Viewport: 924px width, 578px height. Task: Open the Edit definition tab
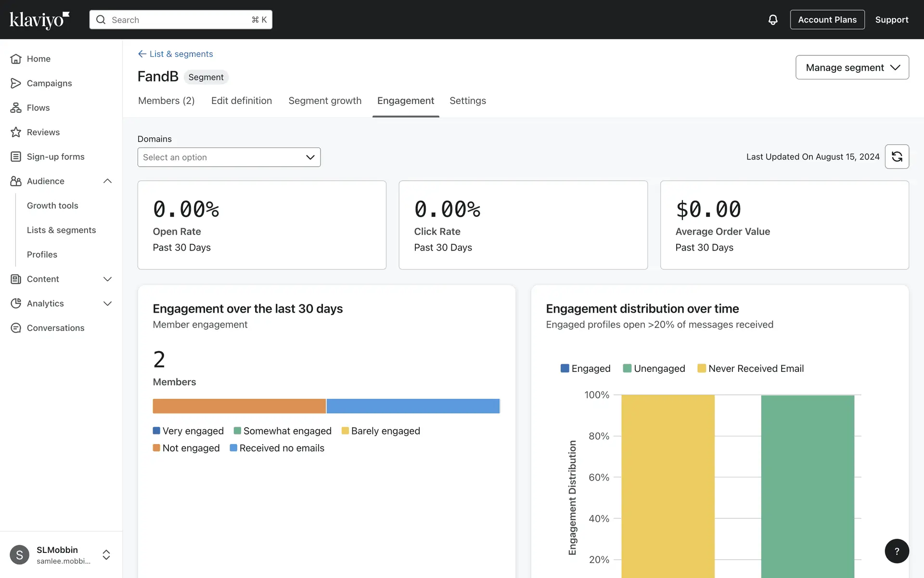point(242,101)
